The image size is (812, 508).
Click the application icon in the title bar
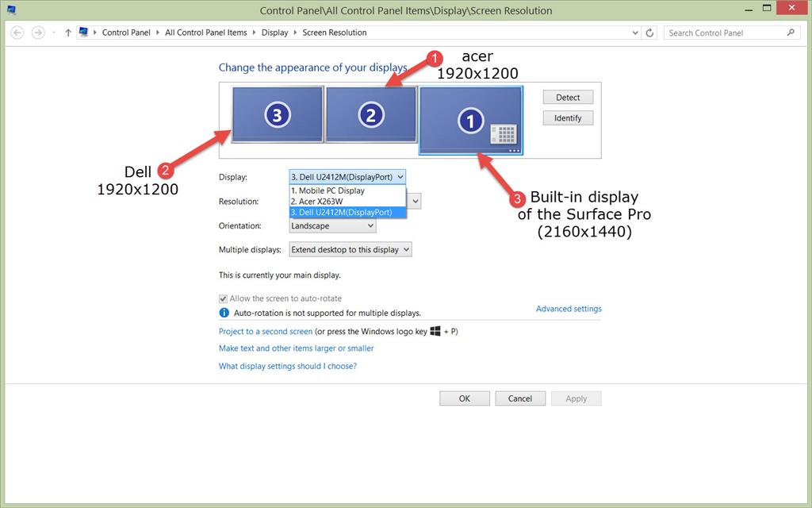(x=11, y=9)
